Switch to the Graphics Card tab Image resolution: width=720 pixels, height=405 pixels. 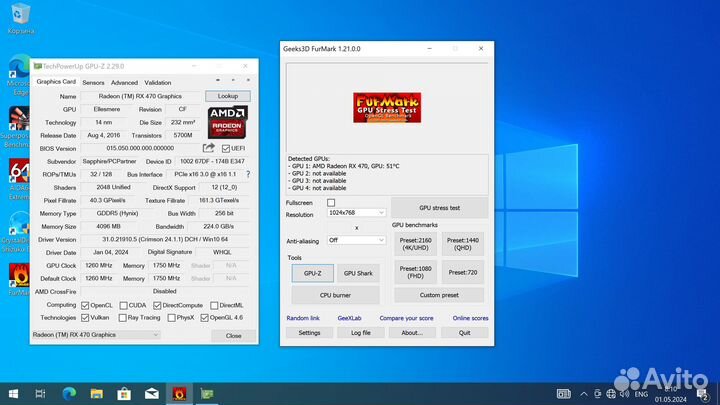[56, 81]
